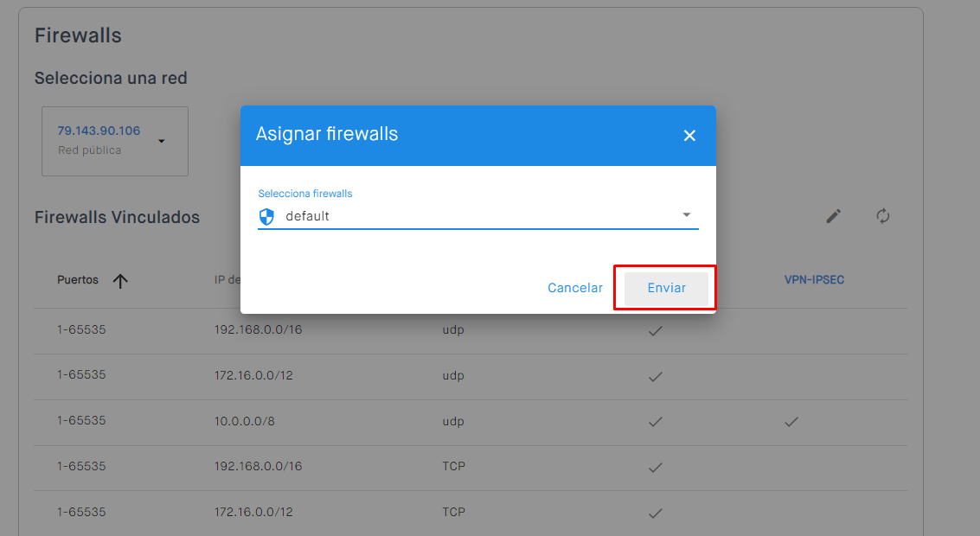The height and width of the screenshot is (536, 980).
Task: Click the checkmark in the udp 192.168.0.0/16 row
Action: pyautogui.click(x=656, y=330)
